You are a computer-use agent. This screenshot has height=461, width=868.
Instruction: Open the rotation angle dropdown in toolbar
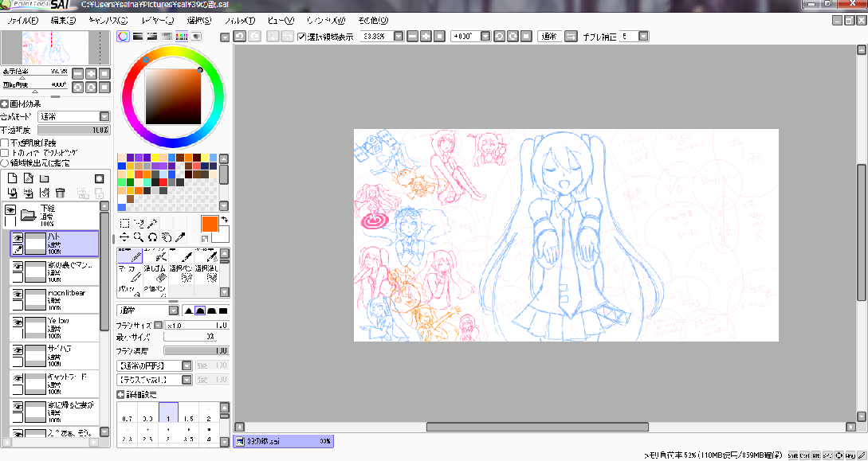click(485, 37)
